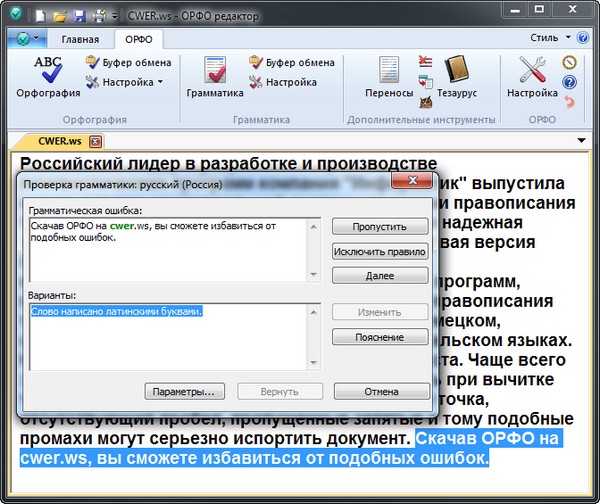Screen dimensions: 600x504
Task: Select the suggestion 'Слово написано латинскими буквами'
Action: (x=117, y=312)
